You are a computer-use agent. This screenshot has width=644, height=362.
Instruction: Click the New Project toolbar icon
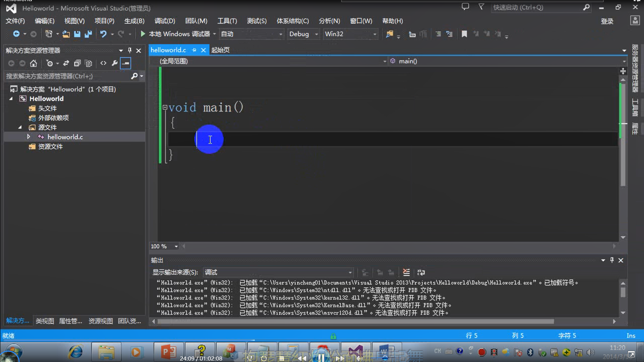(x=49, y=34)
